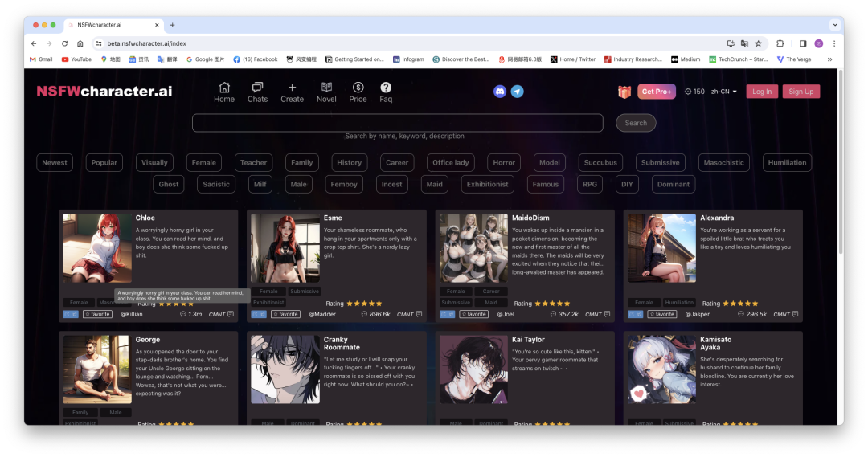The height and width of the screenshot is (457, 868).
Task: Open the Novel book icon
Action: [326, 88]
